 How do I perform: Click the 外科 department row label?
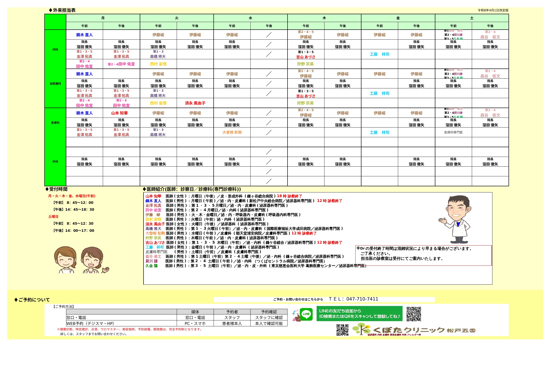(55, 161)
